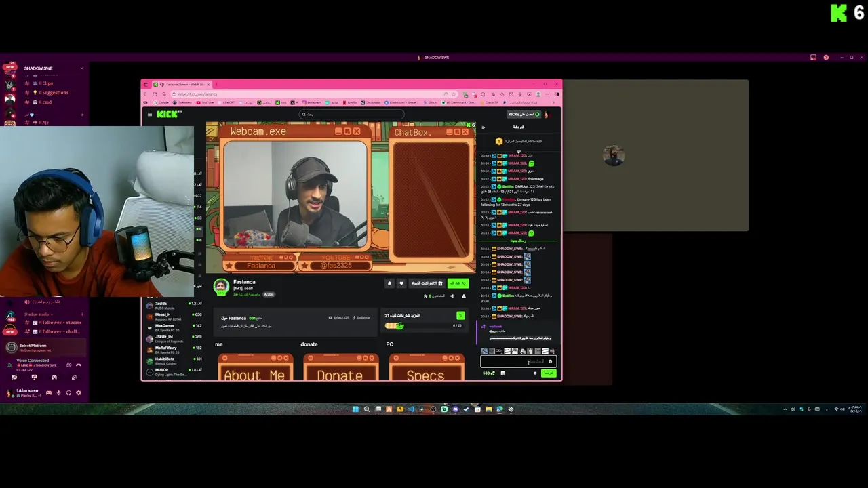
Task: Turn on the Discord camera
Action: click(x=14, y=377)
